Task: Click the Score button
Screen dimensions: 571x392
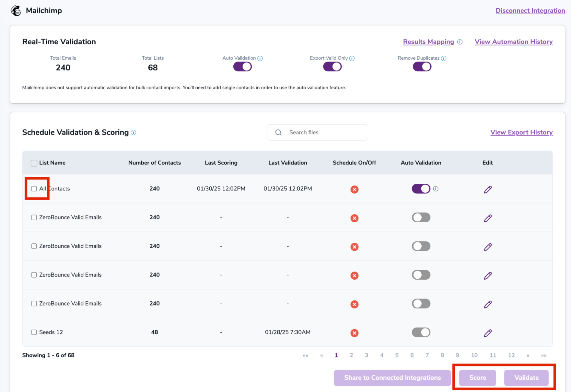Action: point(477,378)
